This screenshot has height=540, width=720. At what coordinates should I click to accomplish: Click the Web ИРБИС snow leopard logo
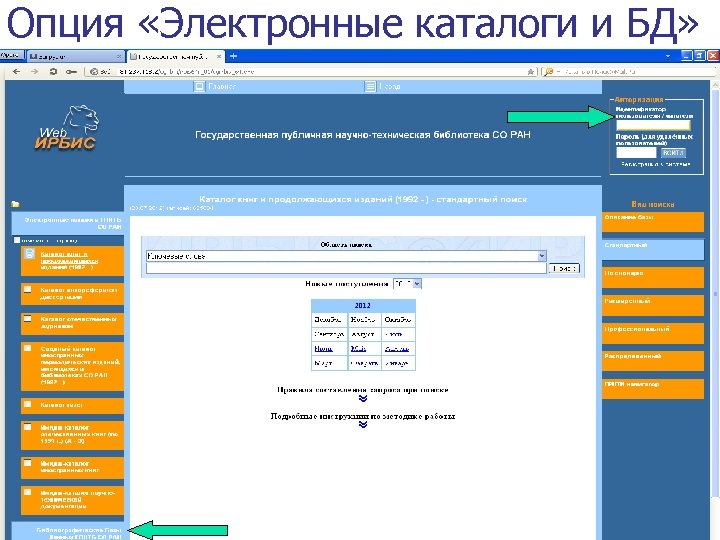pos(68,128)
